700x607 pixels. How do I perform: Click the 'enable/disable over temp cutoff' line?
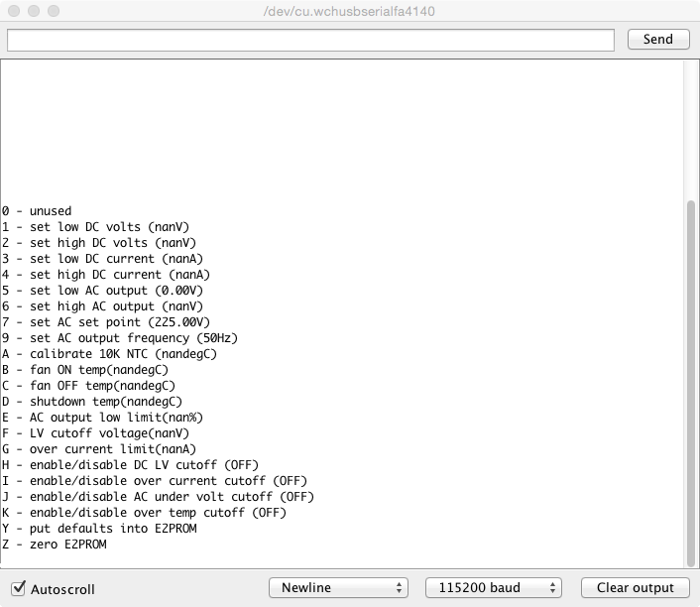click(144, 513)
